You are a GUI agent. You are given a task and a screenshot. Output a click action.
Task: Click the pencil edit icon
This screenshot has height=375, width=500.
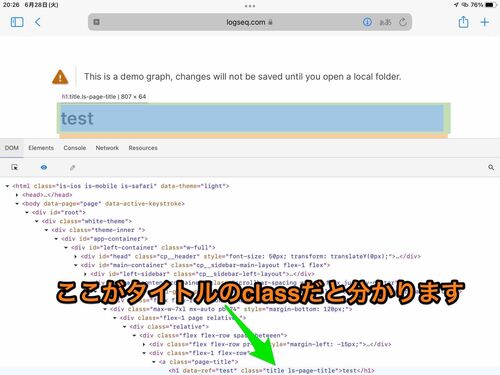(x=72, y=167)
